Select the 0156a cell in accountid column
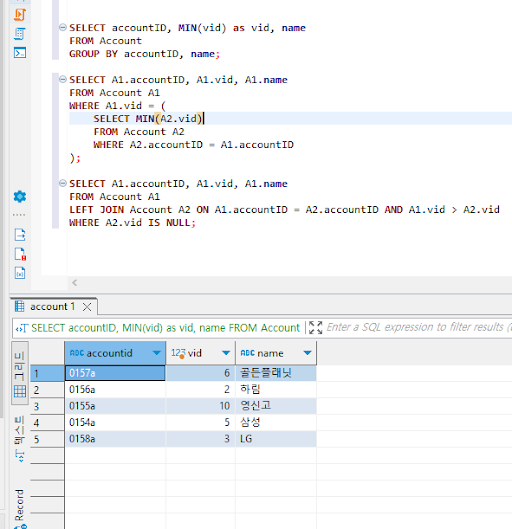 coord(115,389)
